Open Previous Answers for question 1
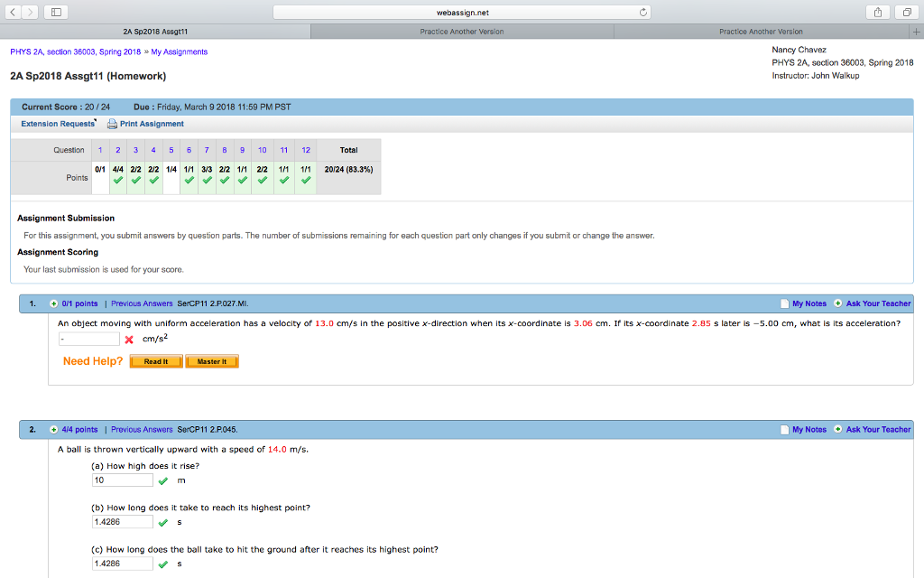This screenshot has height=578, width=924. click(142, 303)
